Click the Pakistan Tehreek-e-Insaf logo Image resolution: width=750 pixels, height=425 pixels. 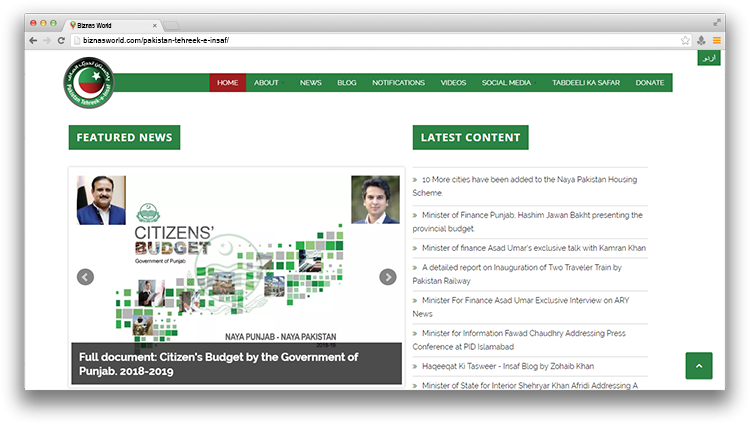point(89,82)
